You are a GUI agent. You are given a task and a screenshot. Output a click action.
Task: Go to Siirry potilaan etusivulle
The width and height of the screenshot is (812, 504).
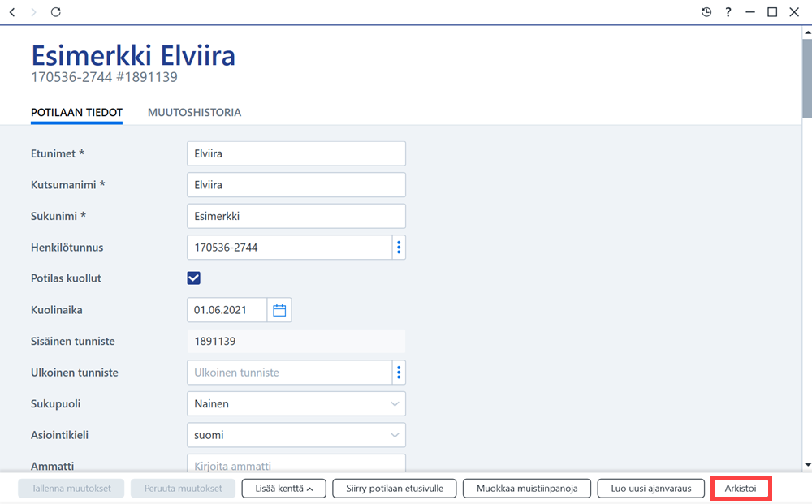click(x=395, y=488)
